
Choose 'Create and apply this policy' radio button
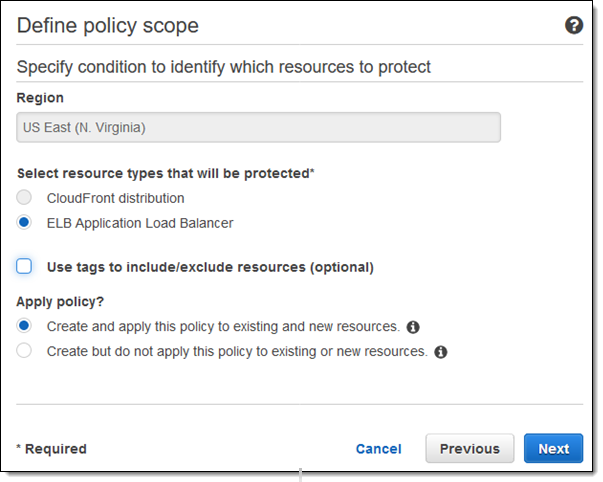pyautogui.click(x=25, y=326)
